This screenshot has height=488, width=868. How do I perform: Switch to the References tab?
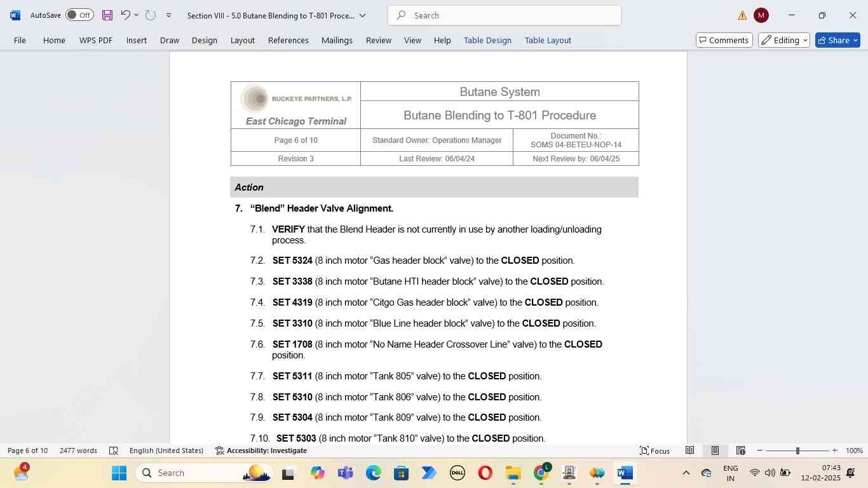click(288, 40)
